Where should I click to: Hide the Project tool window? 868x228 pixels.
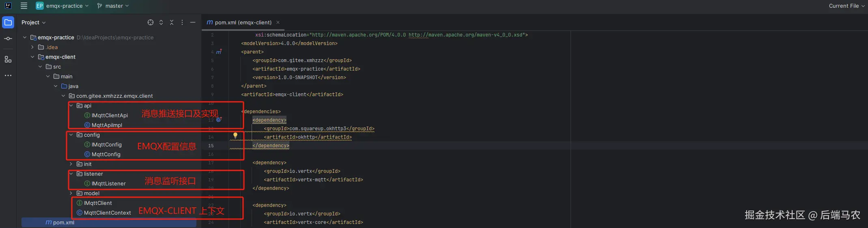[193, 22]
